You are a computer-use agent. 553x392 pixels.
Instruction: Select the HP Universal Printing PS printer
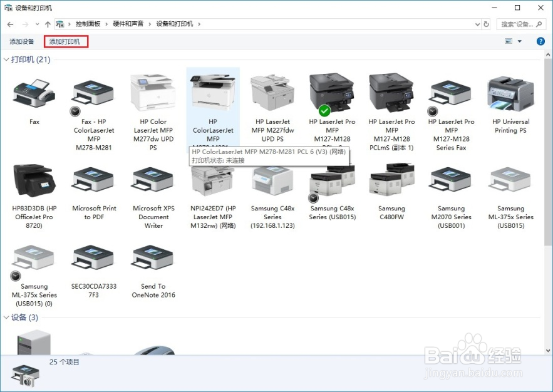[x=510, y=94]
